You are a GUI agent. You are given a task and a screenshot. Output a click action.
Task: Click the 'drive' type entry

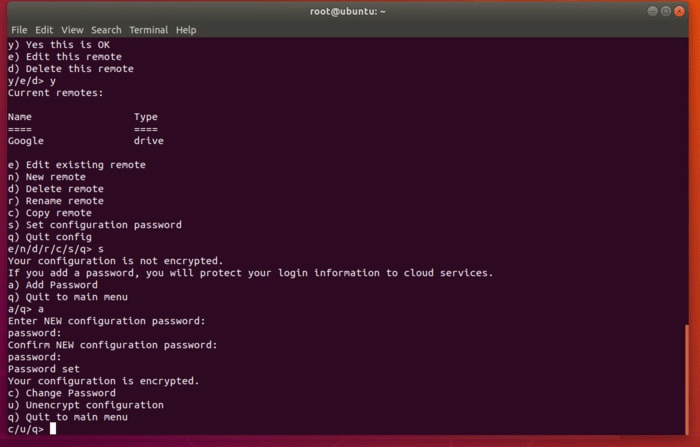[149, 141]
